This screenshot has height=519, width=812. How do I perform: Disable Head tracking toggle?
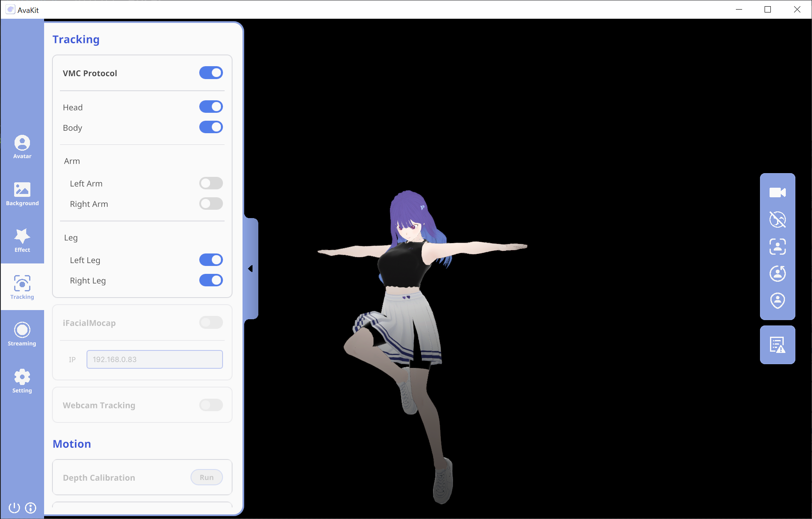(x=211, y=107)
